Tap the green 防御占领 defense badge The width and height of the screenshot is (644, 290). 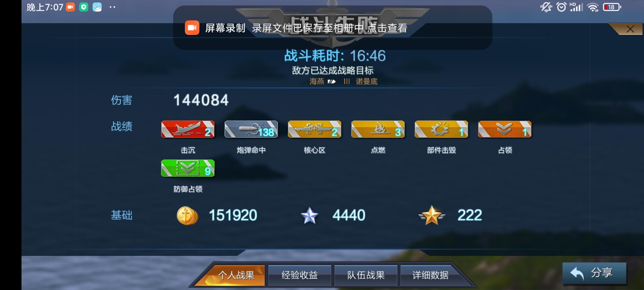coord(188,168)
